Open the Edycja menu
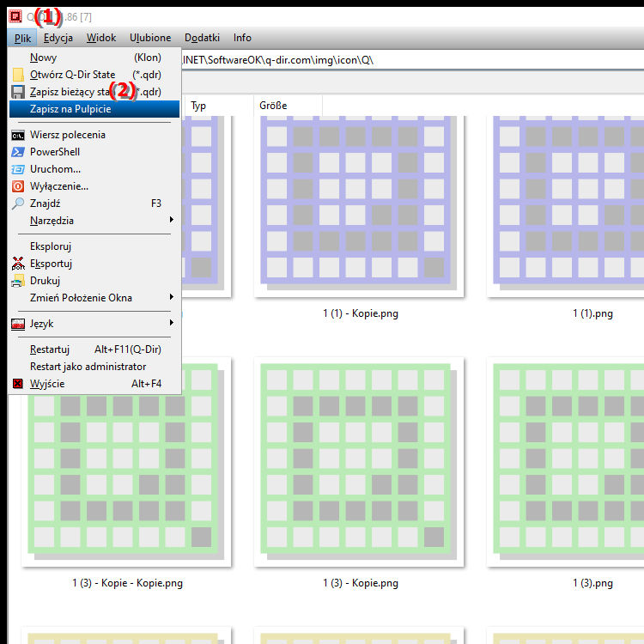 pos(58,38)
